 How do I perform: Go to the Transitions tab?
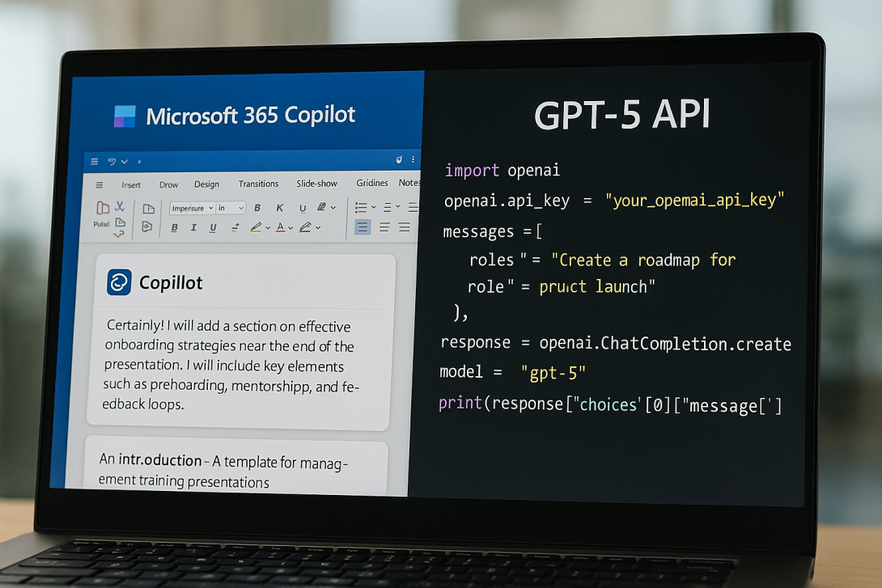[x=258, y=184]
